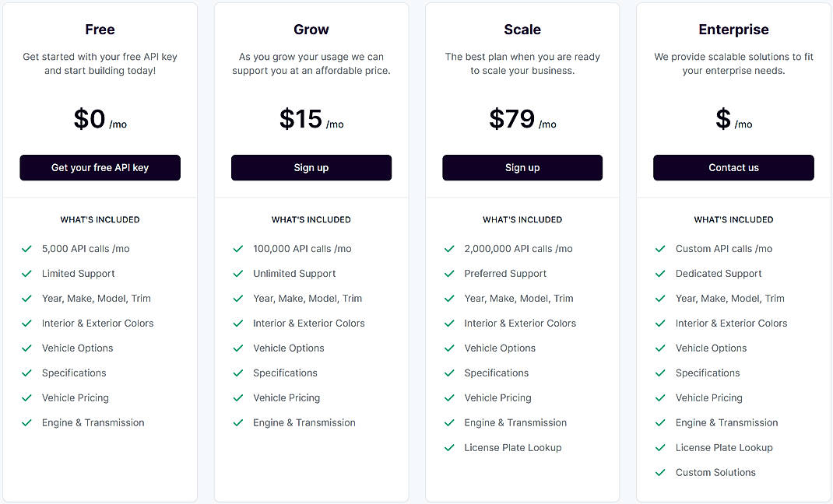
Task: Select the Free plan heading
Action: (100, 30)
